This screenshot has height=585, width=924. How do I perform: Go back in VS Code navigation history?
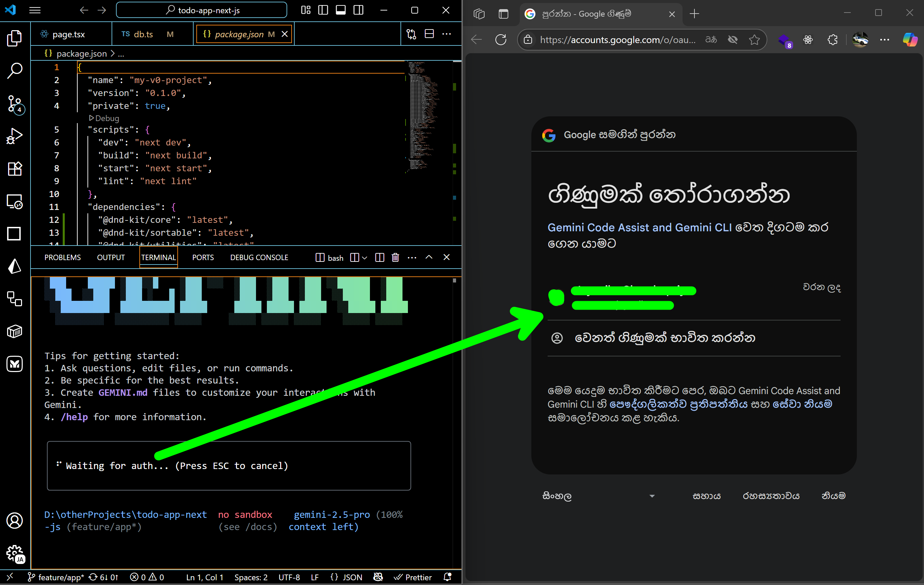coord(84,11)
